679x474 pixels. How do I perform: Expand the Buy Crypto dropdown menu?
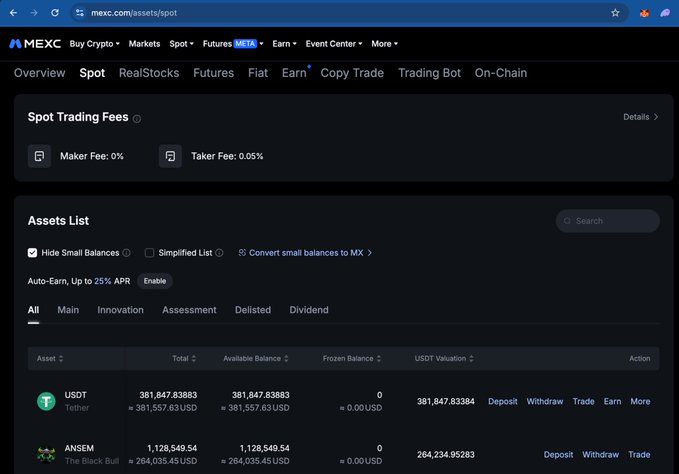94,44
